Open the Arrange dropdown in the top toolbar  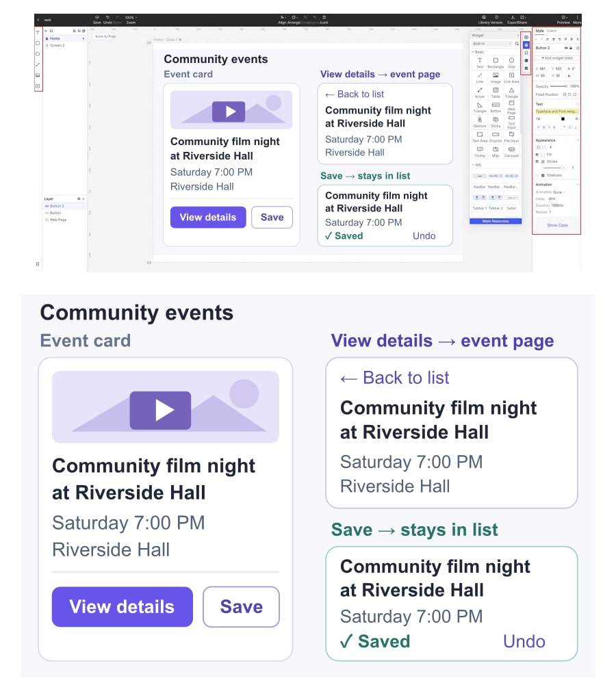tap(294, 20)
